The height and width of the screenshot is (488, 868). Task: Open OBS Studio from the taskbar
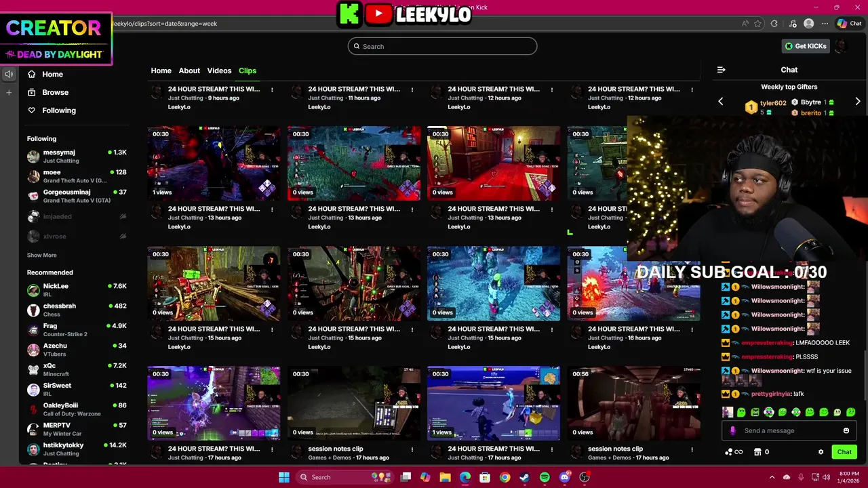pyautogui.click(x=585, y=477)
